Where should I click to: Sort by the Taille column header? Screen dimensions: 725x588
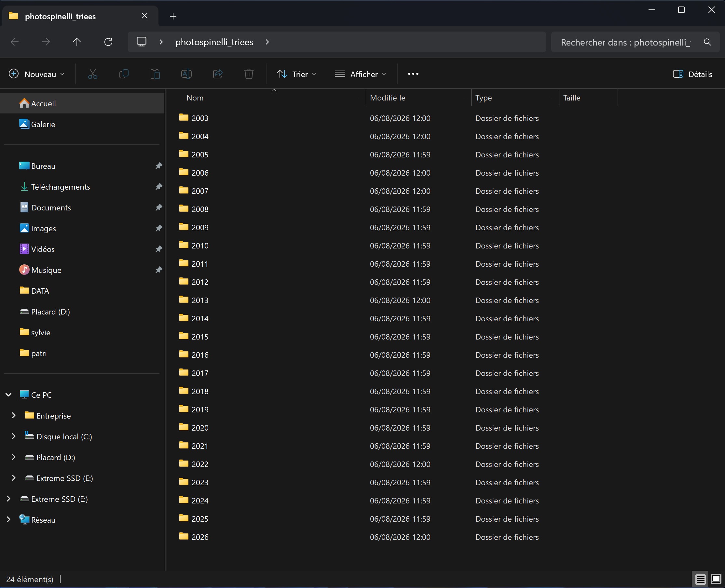click(588, 98)
